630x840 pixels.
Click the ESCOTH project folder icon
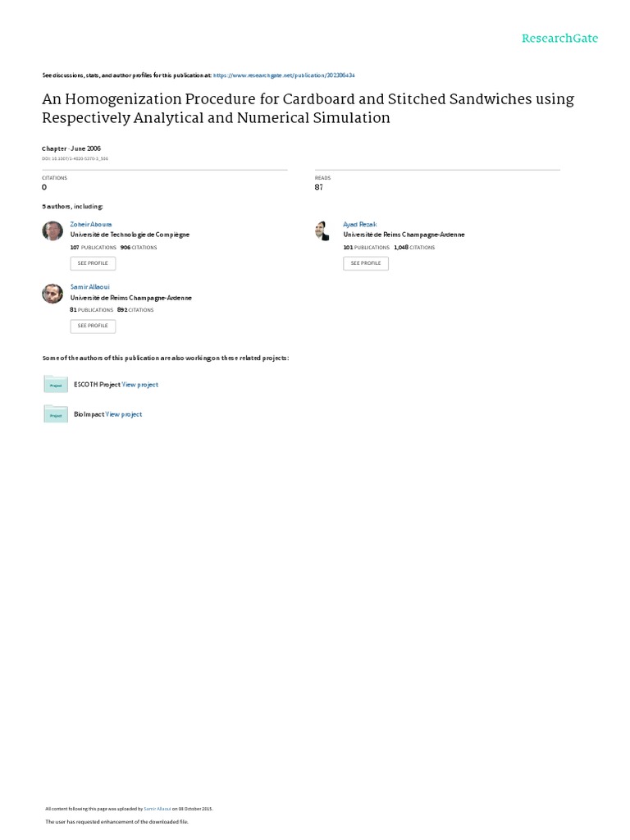(56, 384)
